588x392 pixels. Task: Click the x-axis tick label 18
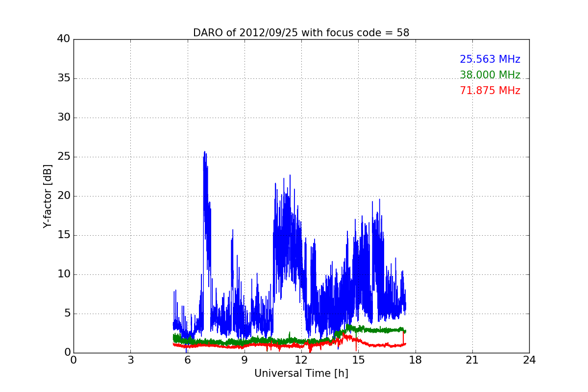416,360
